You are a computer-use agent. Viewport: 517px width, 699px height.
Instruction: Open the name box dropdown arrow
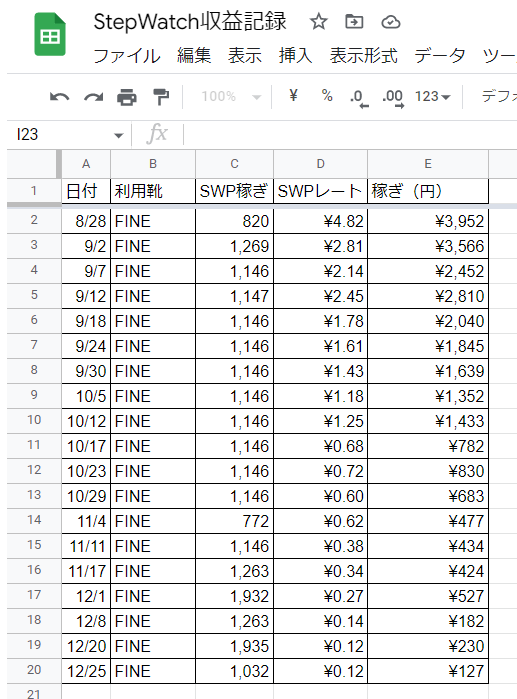[x=119, y=135]
